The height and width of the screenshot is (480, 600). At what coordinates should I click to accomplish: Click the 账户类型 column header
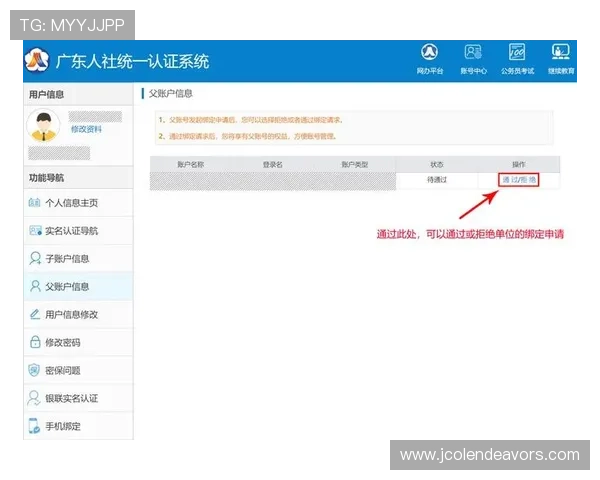tap(355, 165)
